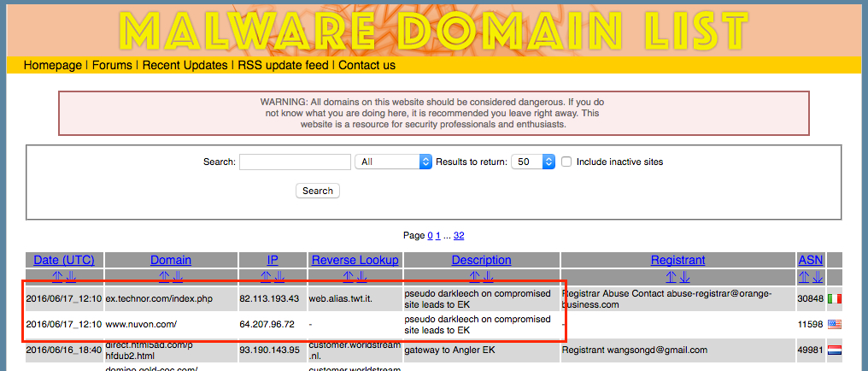The width and height of the screenshot is (868, 371).
Task: Open RSS update feed link
Action: click(x=283, y=65)
